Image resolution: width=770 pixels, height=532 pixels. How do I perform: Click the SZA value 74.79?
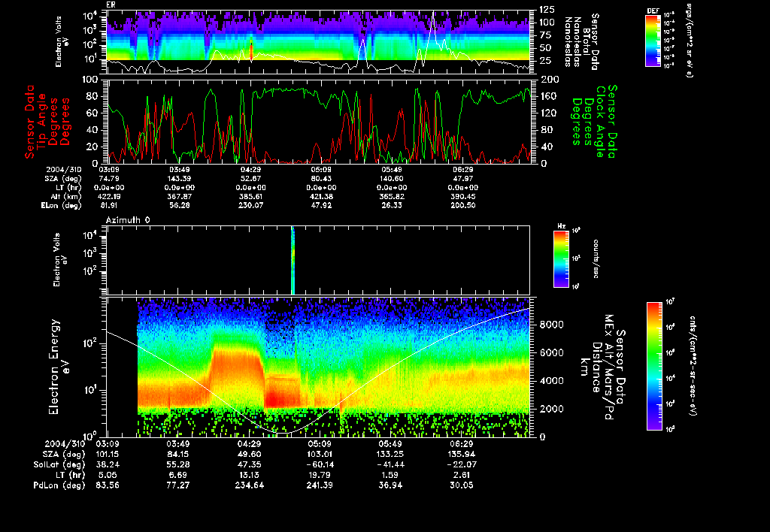coord(108,179)
